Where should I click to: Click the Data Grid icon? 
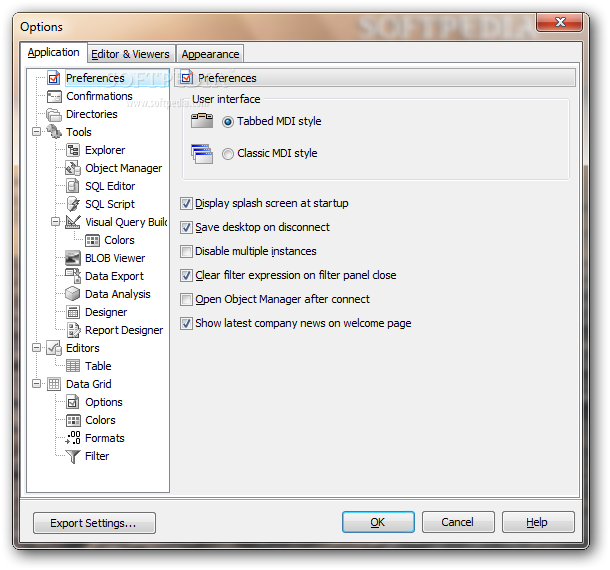54,384
